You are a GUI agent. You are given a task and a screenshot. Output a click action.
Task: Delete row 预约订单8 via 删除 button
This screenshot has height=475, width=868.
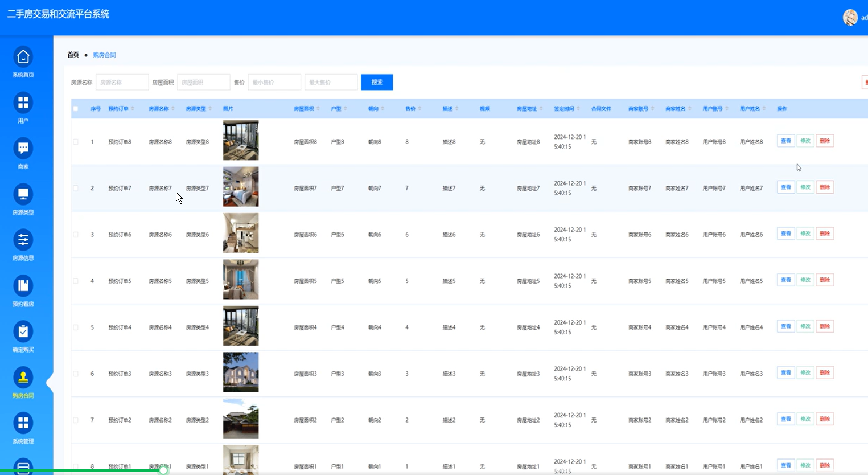(825, 141)
